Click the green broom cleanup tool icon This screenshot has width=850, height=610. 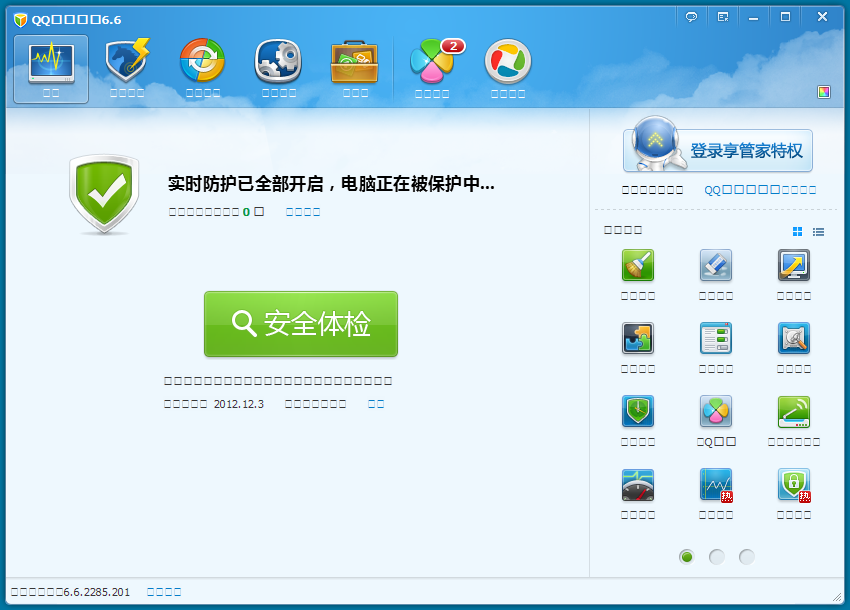[x=637, y=266]
